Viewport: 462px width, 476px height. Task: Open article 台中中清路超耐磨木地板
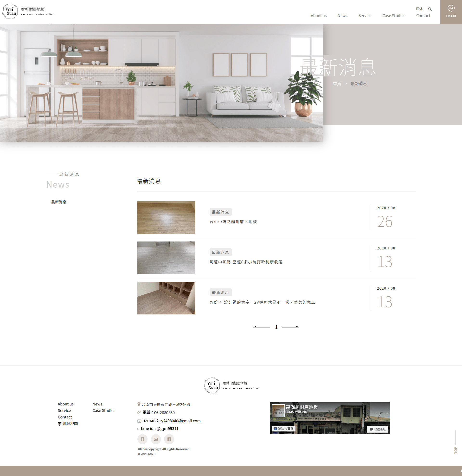coord(233,222)
